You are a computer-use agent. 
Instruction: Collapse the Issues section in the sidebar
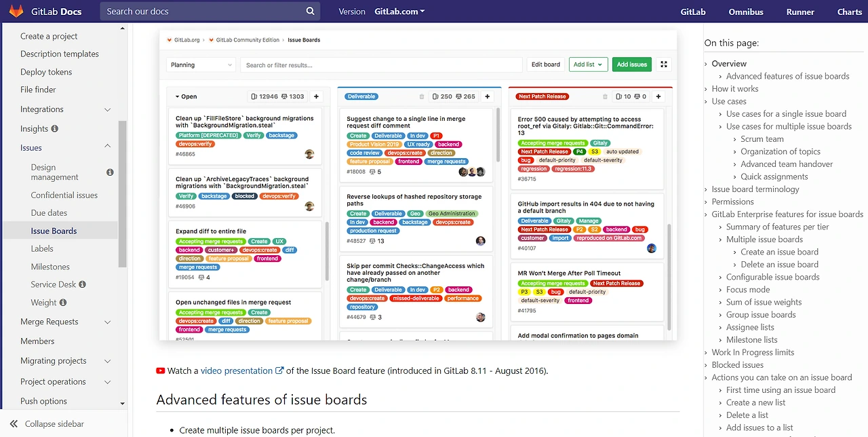[x=107, y=147]
